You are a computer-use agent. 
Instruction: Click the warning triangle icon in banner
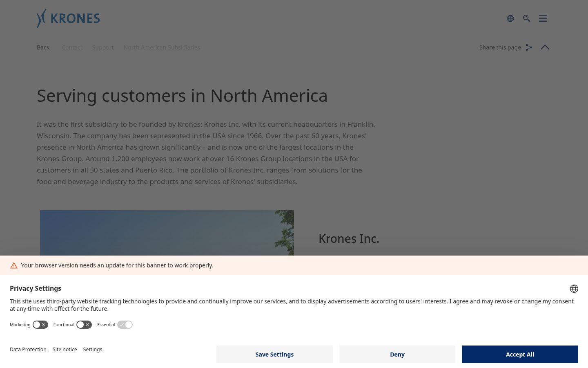point(14,265)
